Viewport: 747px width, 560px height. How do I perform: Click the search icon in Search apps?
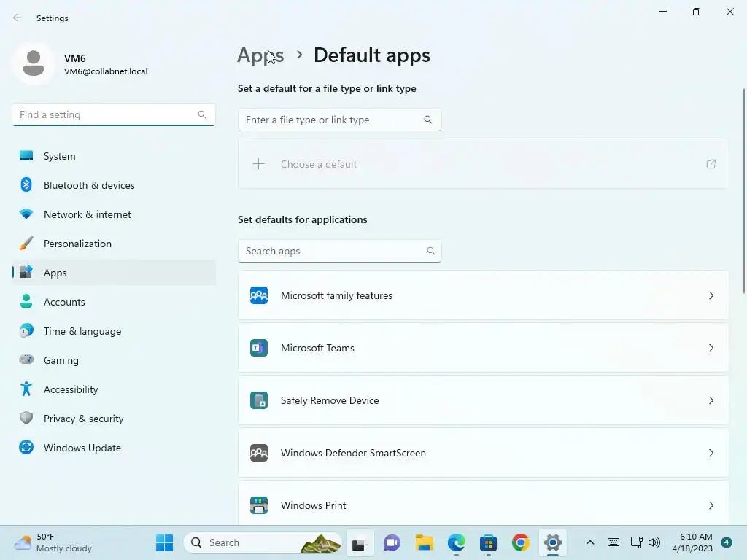pos(430,251)
